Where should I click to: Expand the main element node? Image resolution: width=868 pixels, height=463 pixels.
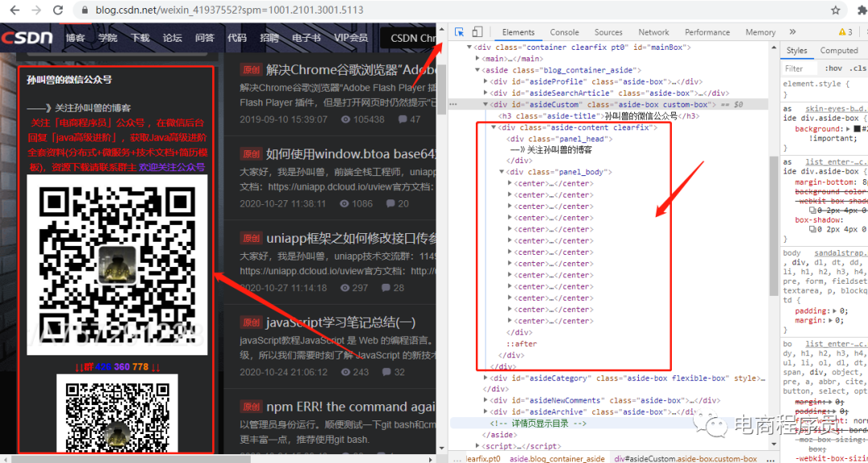point(478,58)
